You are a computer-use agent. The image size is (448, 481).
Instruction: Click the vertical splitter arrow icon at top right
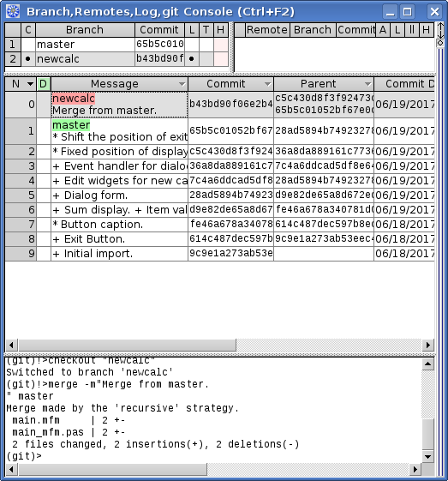440,31
